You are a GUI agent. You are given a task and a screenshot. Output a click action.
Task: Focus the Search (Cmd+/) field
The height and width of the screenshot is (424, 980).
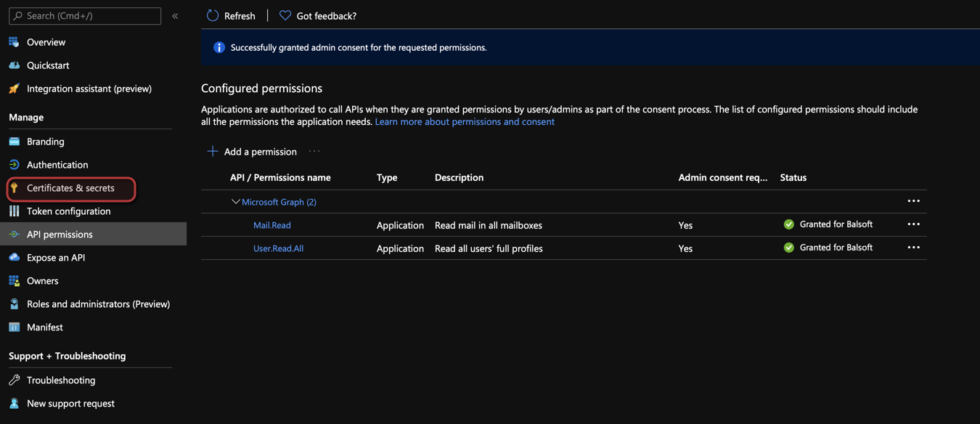point(85,16)
